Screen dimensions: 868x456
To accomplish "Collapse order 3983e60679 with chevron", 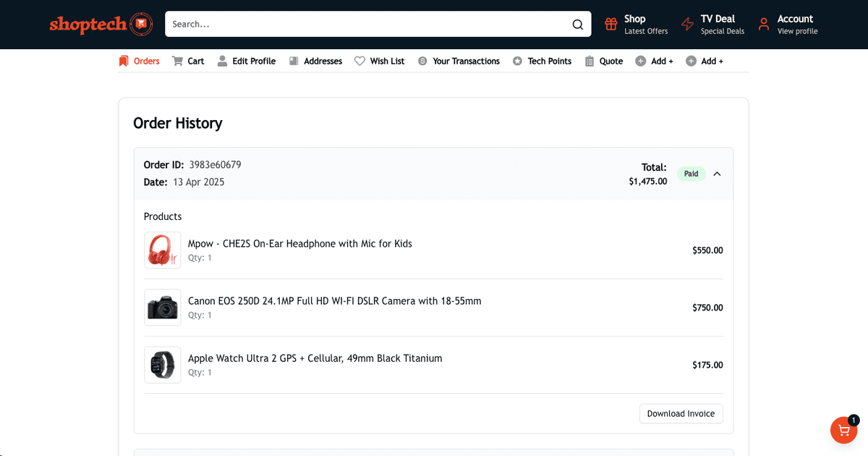I will (x=717, y=174).
